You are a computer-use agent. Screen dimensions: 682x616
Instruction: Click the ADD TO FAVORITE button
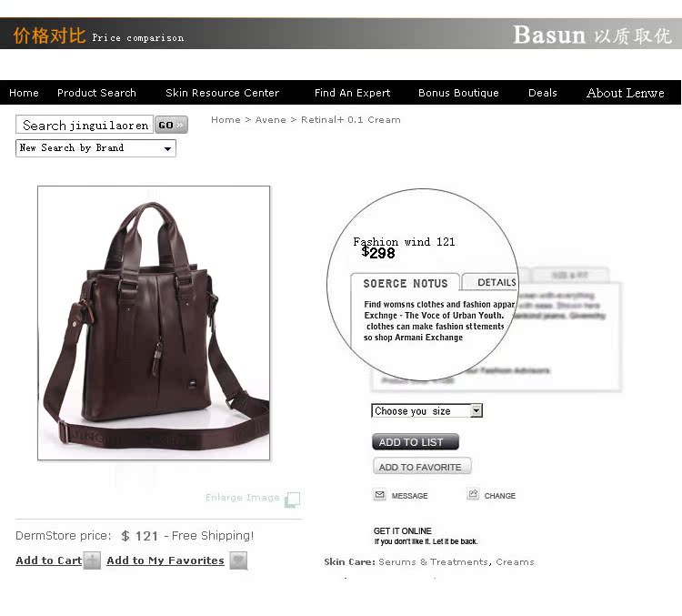[422, 467]
